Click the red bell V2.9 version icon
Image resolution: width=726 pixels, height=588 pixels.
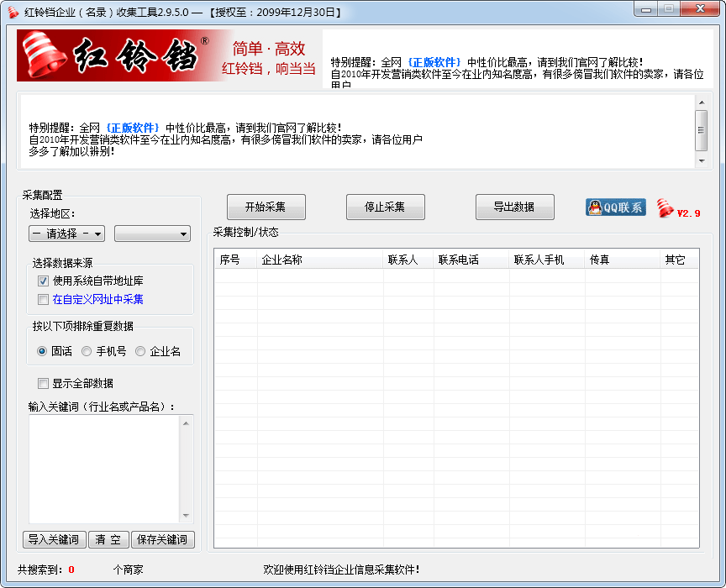coord(678,208)
